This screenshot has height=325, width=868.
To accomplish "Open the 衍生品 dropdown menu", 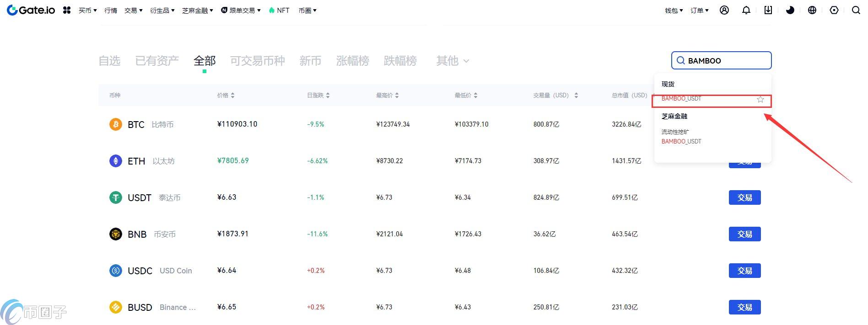I will click(x=162, y=11).
